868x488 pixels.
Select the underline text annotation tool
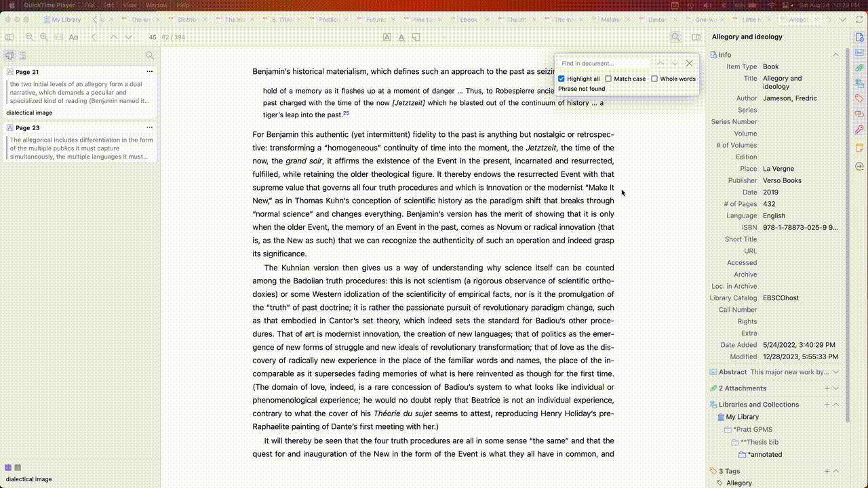[401, 37]
